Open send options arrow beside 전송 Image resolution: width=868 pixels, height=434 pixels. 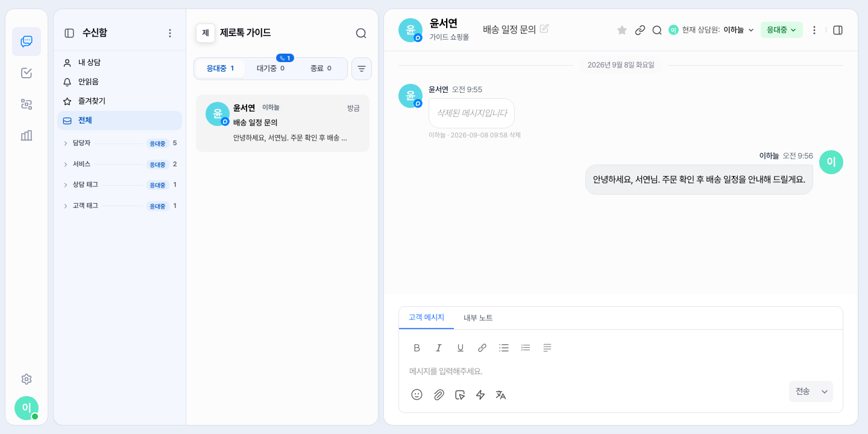click(x=825, y=392)
